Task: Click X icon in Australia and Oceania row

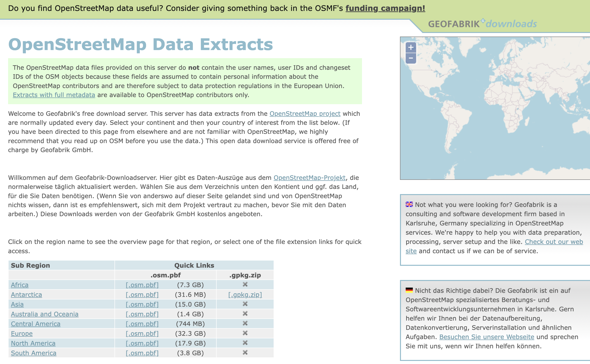Action: [245, 314]
